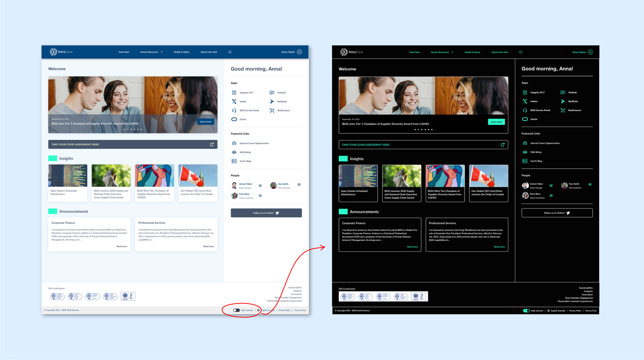Open Anna Taylor profile icon in dark mode

[590, 52]
